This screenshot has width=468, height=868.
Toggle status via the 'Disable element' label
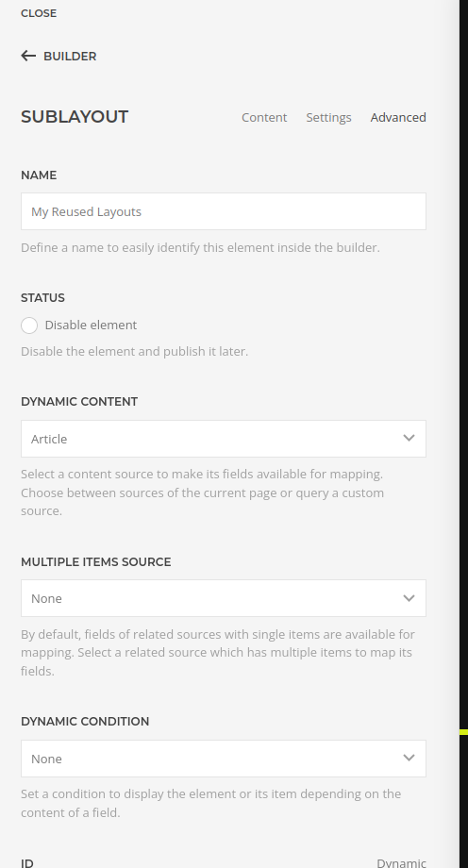click(91, 325)
